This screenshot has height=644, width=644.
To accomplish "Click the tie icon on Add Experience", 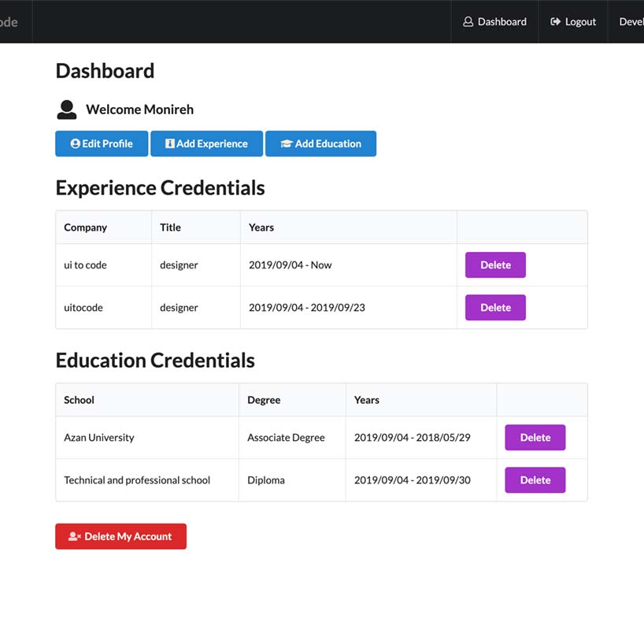I will (169, 144).
